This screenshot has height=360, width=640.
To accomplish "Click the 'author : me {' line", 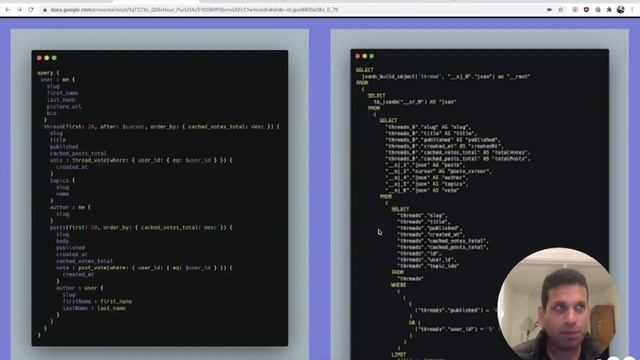I will click(70, 207).
